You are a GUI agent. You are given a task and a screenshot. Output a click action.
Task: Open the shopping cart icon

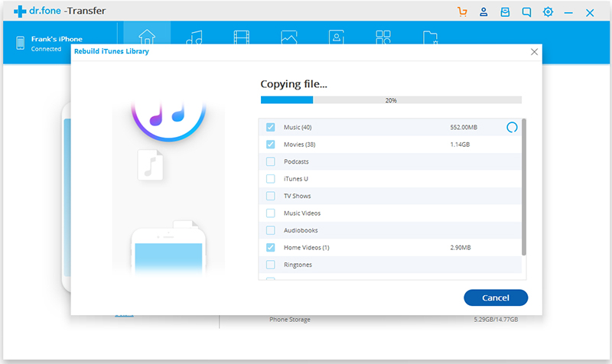[462, 12]
